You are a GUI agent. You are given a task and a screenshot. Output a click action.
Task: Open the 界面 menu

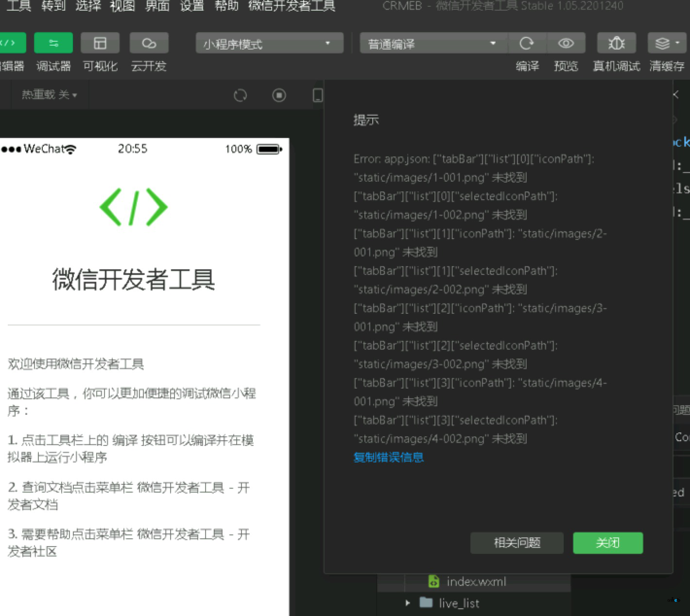coord(157,6)
